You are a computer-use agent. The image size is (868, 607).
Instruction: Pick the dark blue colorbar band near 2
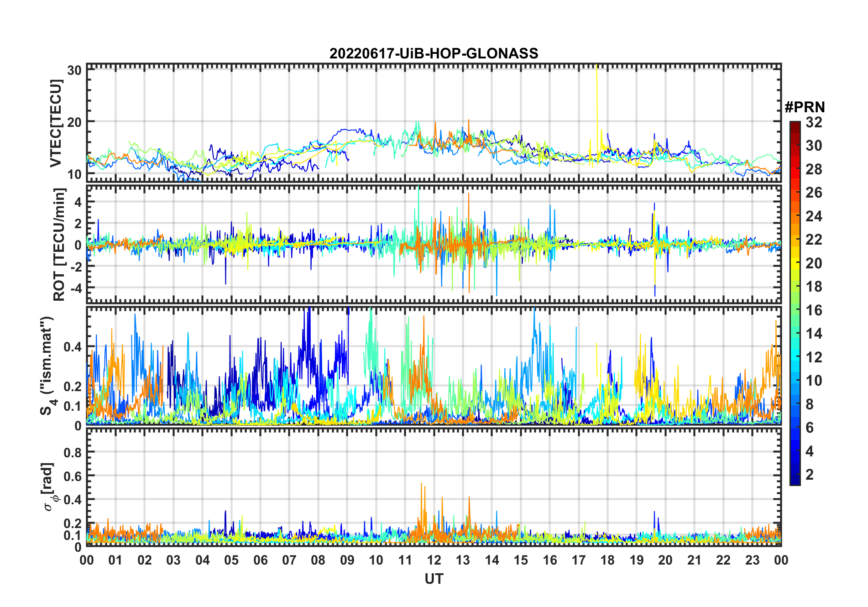tap(795, 475)
